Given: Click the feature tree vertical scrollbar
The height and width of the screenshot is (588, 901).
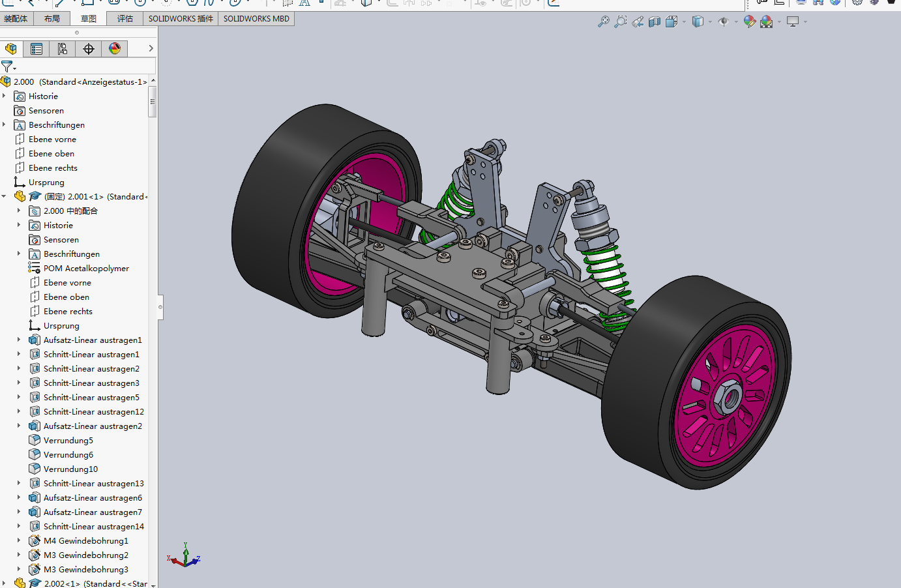Looking at the screenshot, I should (153, 101).
